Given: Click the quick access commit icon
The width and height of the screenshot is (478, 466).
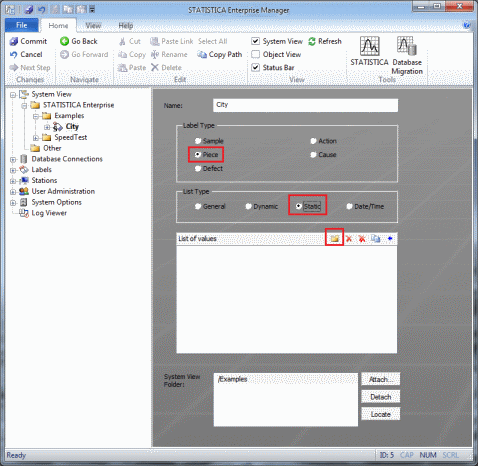Looking at the screenshot, I should (29, 10).
